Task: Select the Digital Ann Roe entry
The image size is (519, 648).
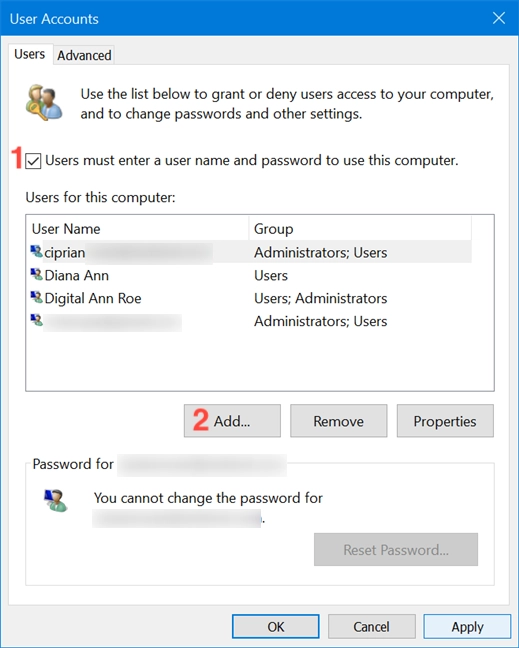Action: click(x=251, y=298)
